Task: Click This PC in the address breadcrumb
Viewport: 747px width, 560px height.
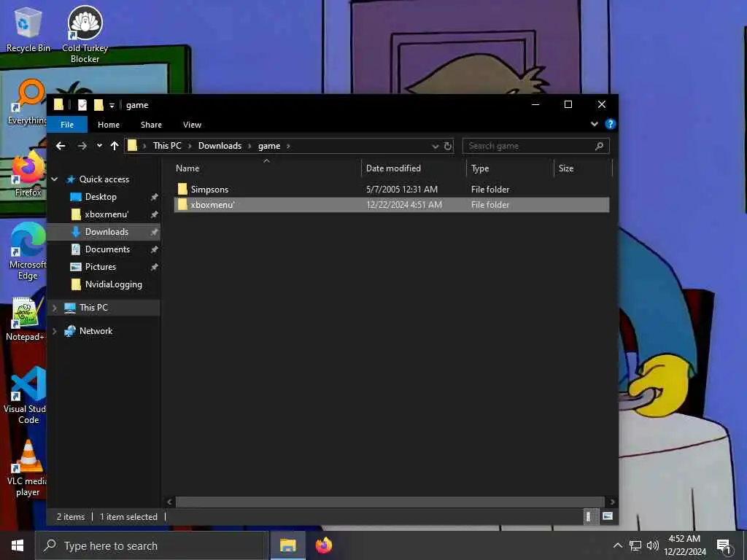Action: pyautogui.click(x=167, y=146)
